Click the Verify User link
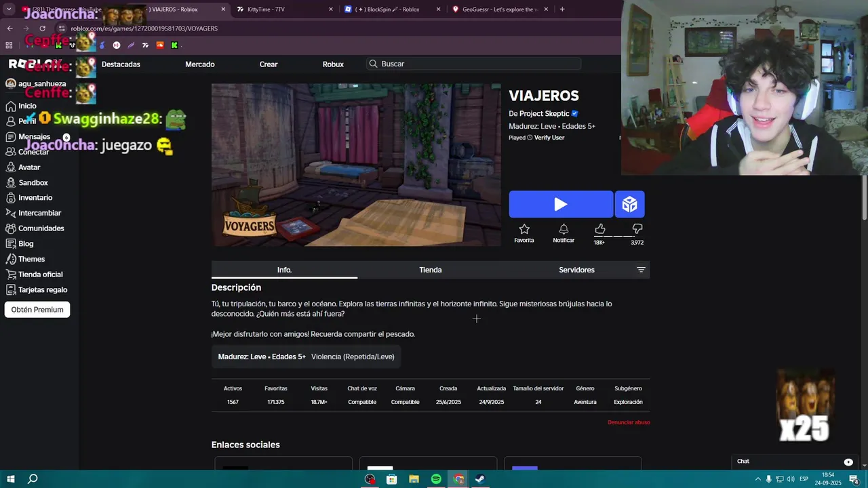Image resolution: width=868 pixels, height=488 pixels. (549, 138)
